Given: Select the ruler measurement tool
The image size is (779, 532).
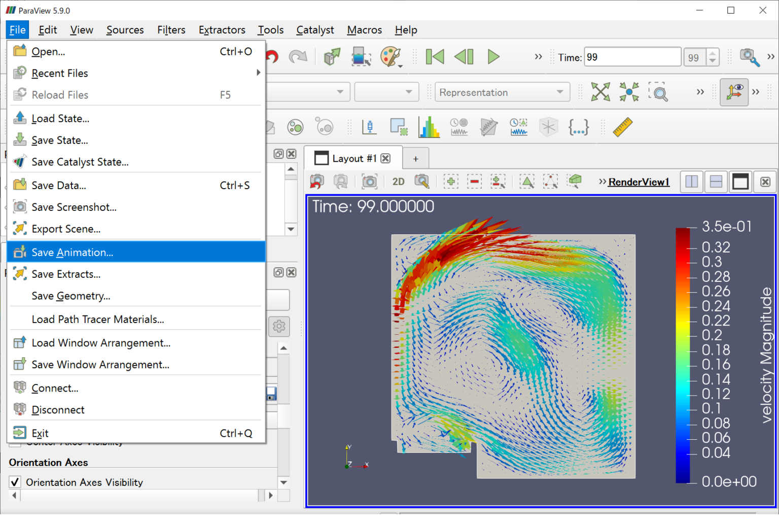Looking at the screenshot, I should coord(622,127).
